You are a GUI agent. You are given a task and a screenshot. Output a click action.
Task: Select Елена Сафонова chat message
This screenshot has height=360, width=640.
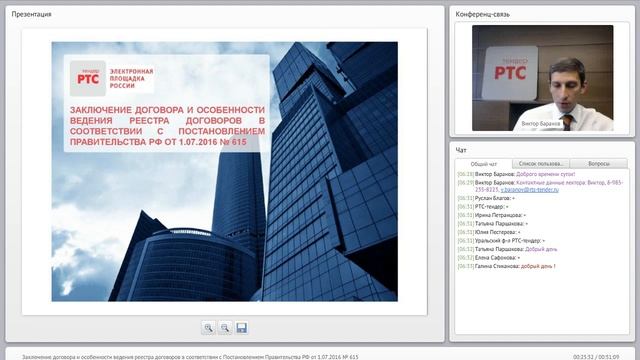click(489, 258)
